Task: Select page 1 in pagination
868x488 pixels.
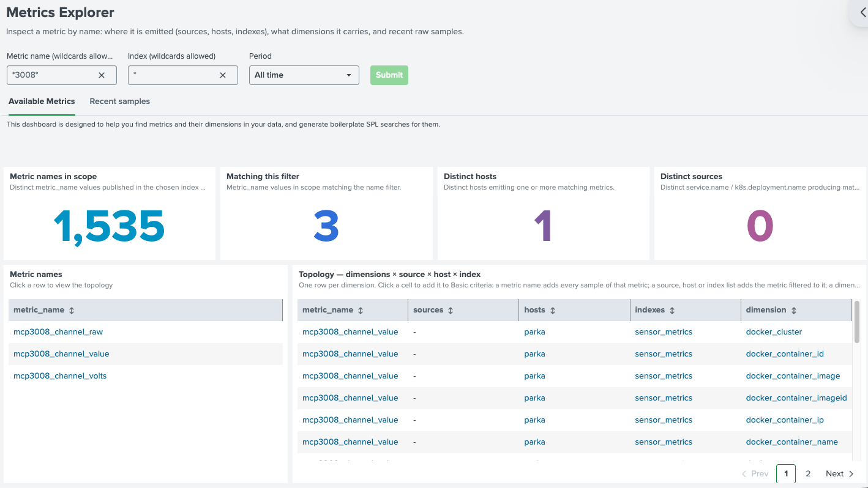Action: click(786, 473)
